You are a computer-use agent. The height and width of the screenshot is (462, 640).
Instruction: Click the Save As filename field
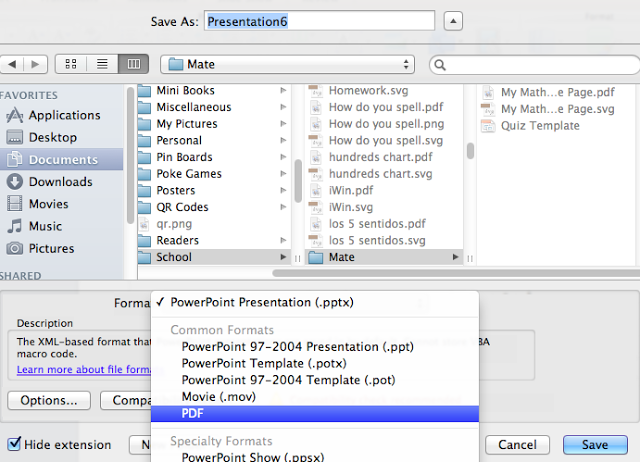[319, 21]
